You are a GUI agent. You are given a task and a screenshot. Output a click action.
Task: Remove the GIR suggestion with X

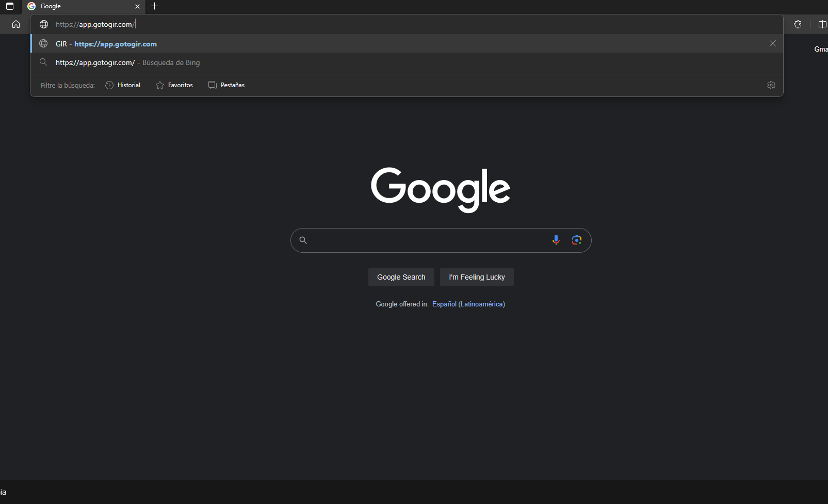[772, 44]
